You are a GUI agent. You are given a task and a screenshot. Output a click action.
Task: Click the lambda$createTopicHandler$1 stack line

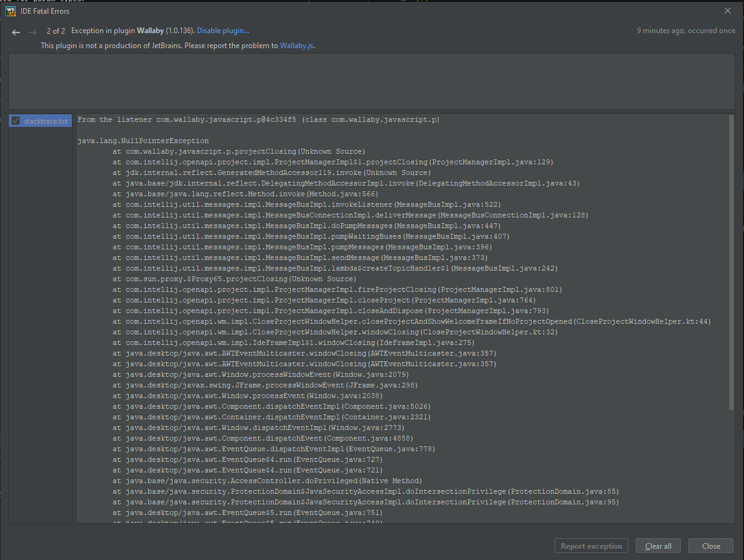335,268
